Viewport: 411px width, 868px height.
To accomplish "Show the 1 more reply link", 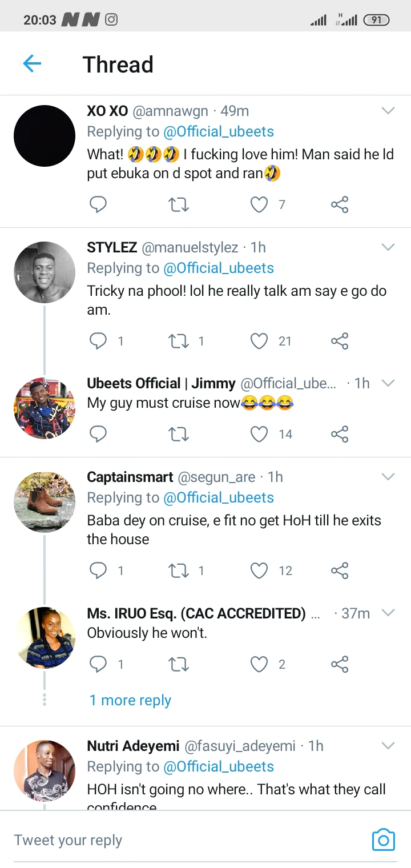I will pos(130,700).
